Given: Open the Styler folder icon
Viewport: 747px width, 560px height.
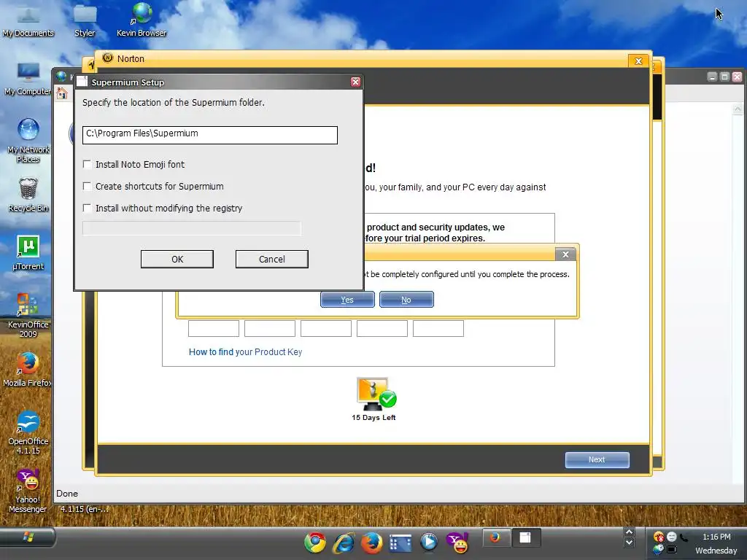Looking at the screenshot, I should pos(85,20).
